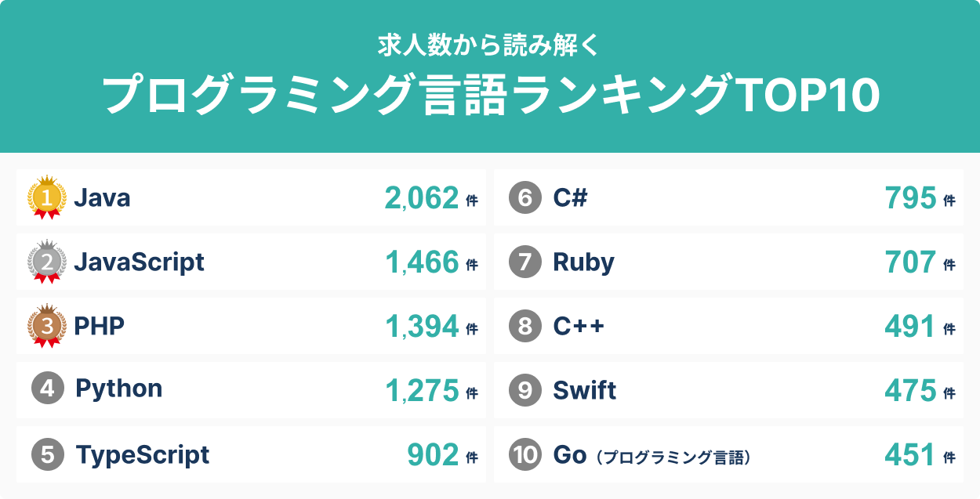
Task: Click the gray number 9 badge
Action: (x=524, y=390)
